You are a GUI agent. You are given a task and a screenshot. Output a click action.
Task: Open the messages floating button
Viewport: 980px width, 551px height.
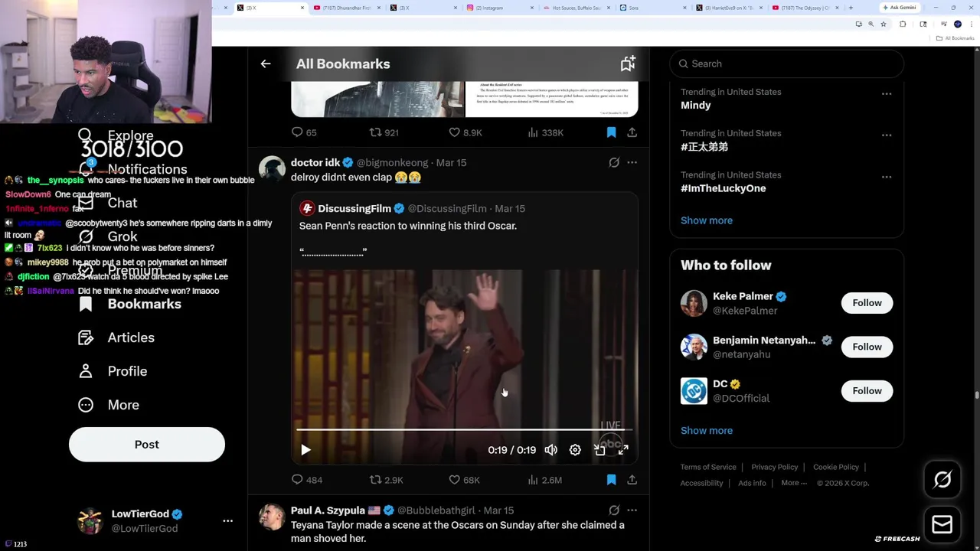tap(942, 525)
